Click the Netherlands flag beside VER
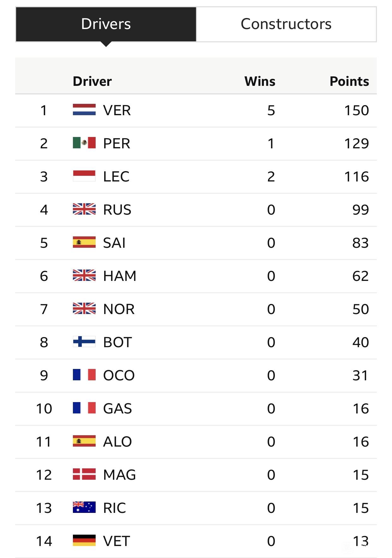This screenshot has width=392, height=558. click(x=84, y=110)
